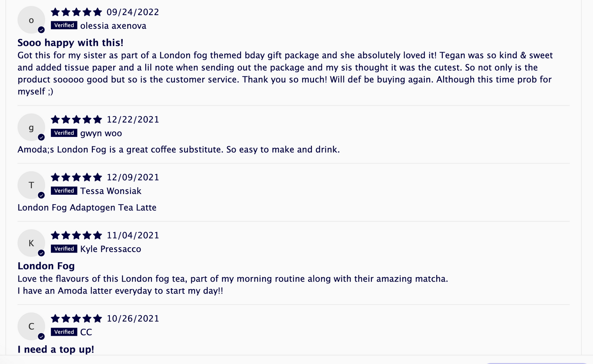Click the "I need a top up!" review title
593x364 pixels.
56,350
